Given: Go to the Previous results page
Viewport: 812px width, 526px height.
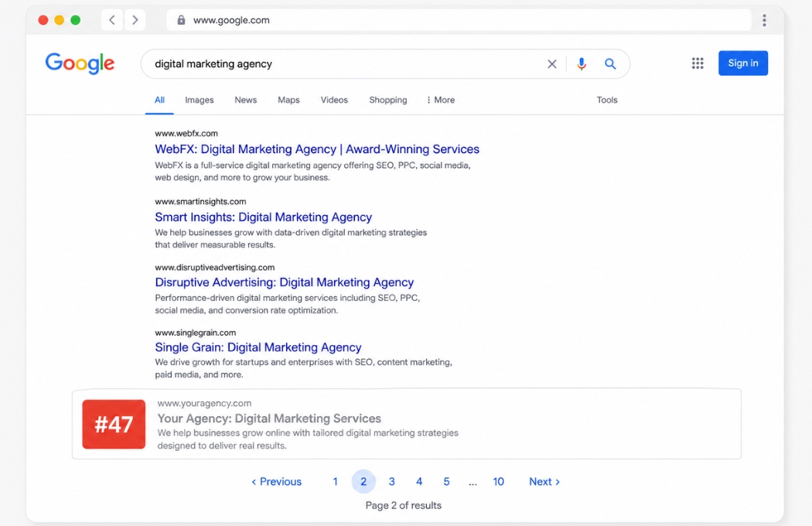Looking at the screenshot, I should click(277, 481).
